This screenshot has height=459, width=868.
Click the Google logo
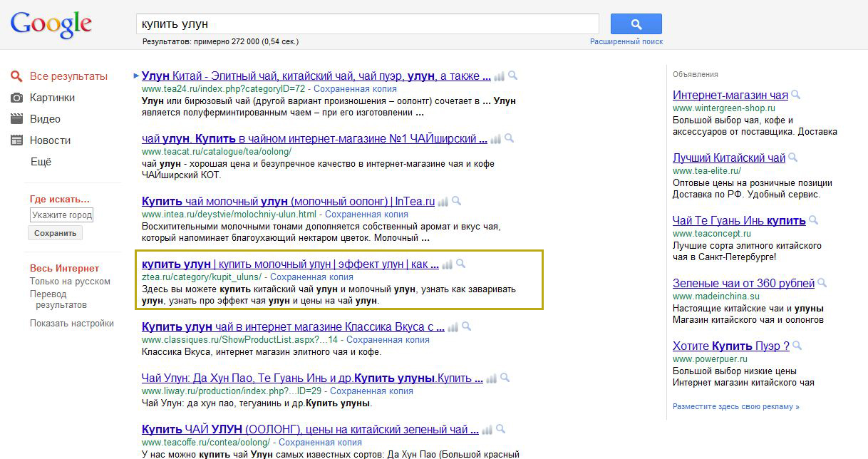tap(51, 25)
